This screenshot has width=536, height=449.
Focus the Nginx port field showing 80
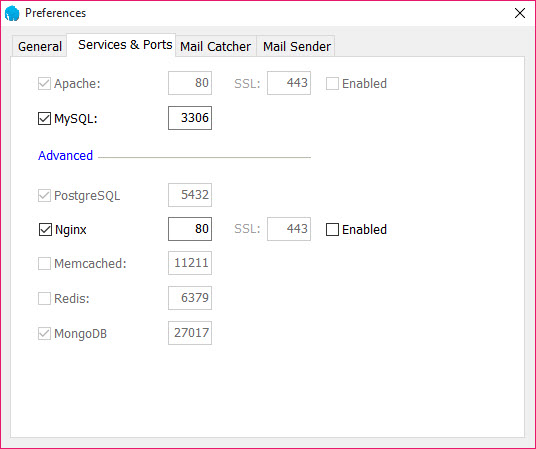coord(190,229)
